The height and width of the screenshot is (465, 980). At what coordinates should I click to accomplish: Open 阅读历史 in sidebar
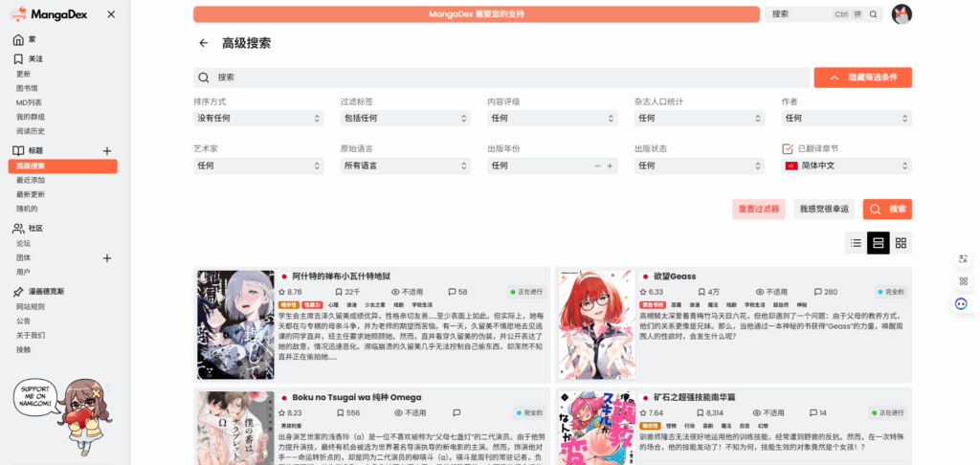tap(31, 131)
